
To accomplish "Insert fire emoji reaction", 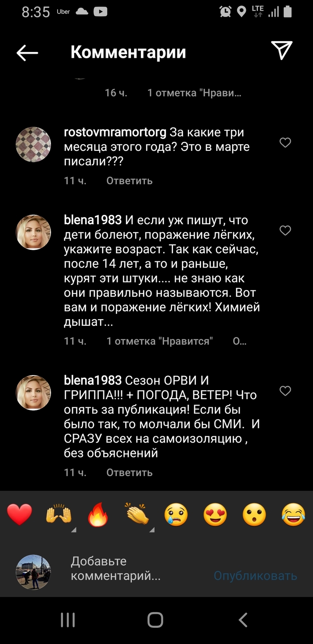I will point(98,515).
